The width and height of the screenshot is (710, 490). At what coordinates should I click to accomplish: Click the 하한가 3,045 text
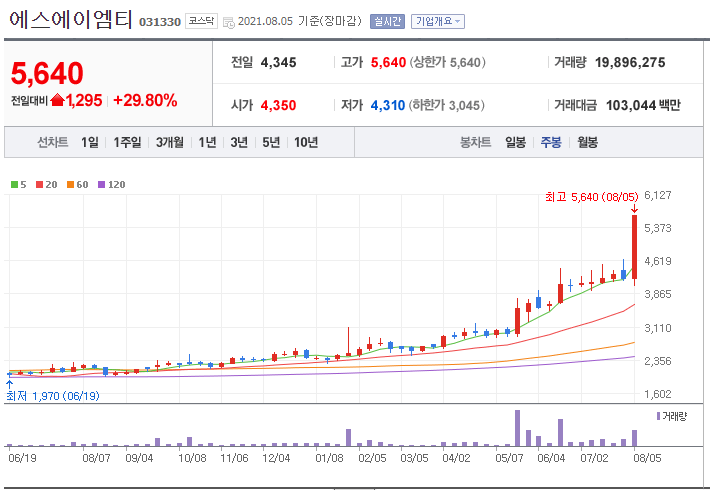pos(446,106)
